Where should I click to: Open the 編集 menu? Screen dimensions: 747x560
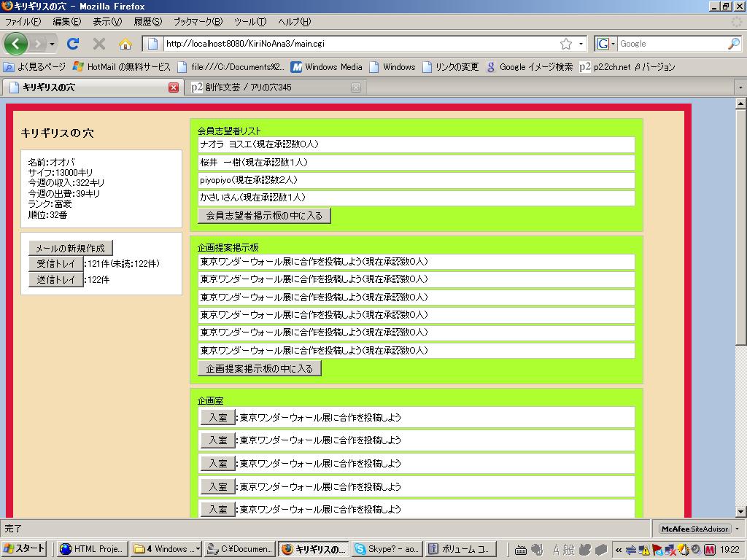click(66, 21)
